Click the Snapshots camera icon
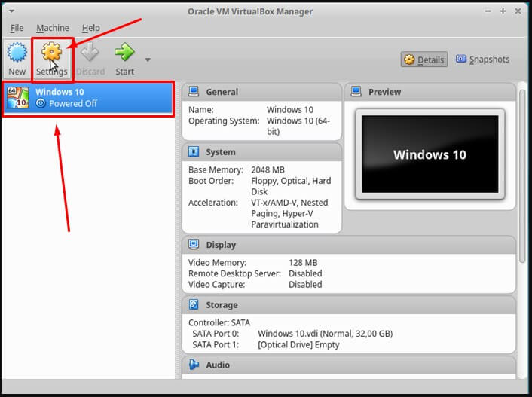Viewport: 532px width, 397px height. 460,59
